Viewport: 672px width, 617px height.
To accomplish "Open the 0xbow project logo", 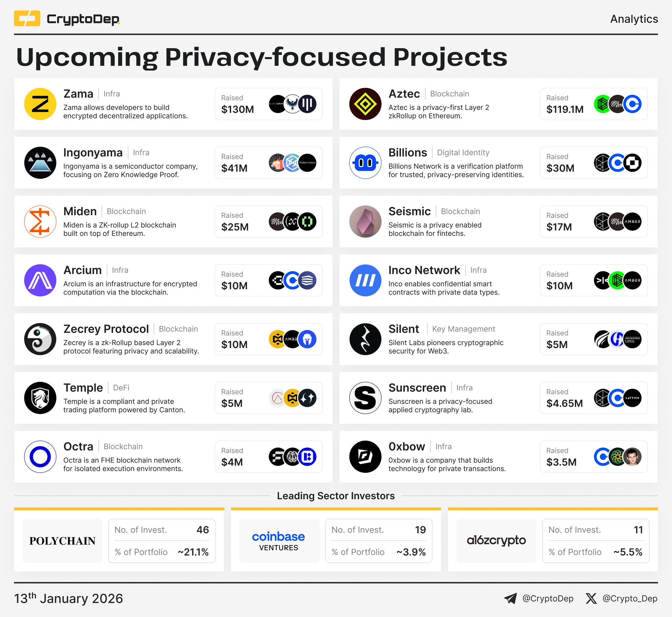I will click(365, 456).
